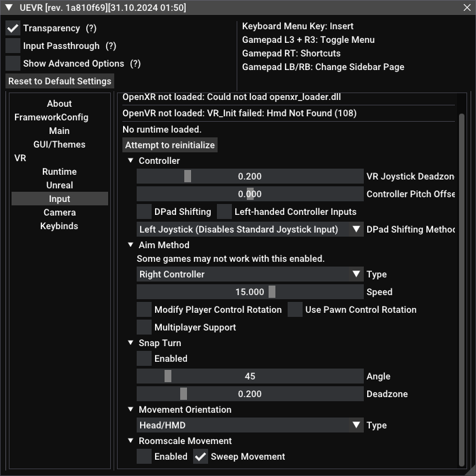The height and width of the screenshot is (476, 476).
Task: Select the Camera page in sidebar
Action: (x=60, y=212)
